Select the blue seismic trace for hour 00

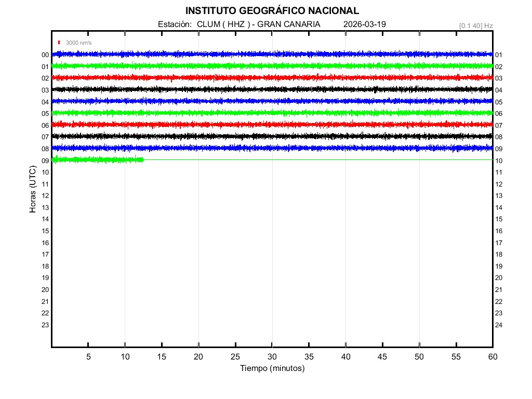click(272, 54)
